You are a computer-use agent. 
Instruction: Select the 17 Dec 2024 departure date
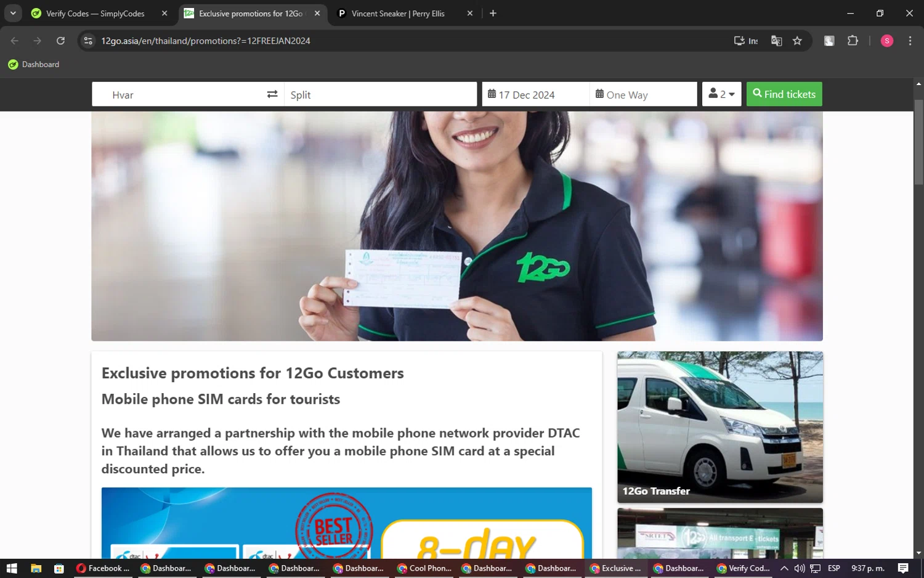pos(535,94)
